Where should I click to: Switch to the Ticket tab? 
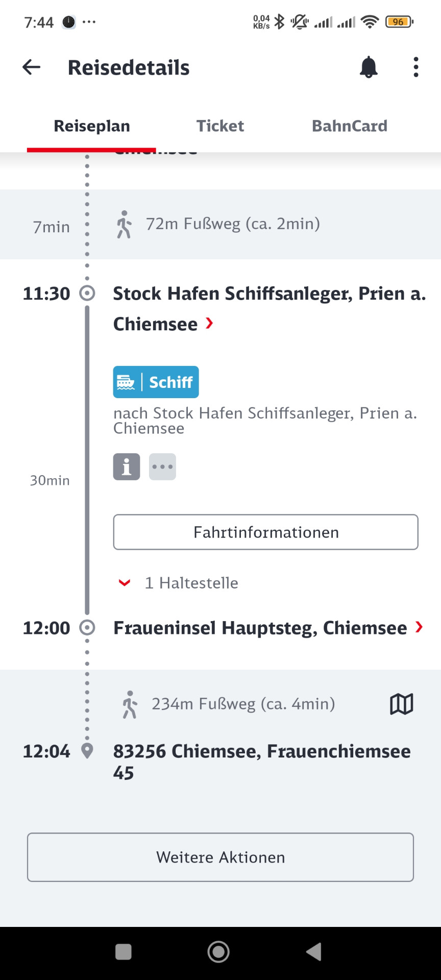220,126
